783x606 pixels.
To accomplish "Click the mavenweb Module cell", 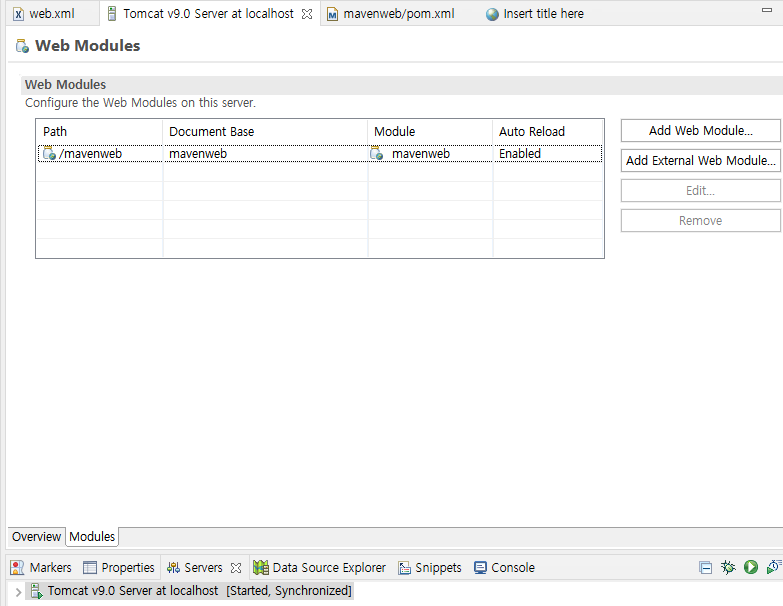I will pyautogui.click(x=430, y=154).
